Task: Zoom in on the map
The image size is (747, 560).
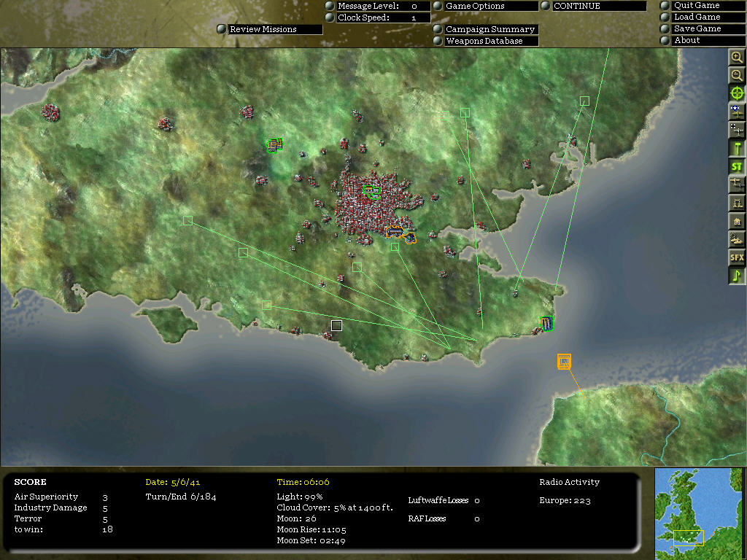Action: (x=737, y=57)
